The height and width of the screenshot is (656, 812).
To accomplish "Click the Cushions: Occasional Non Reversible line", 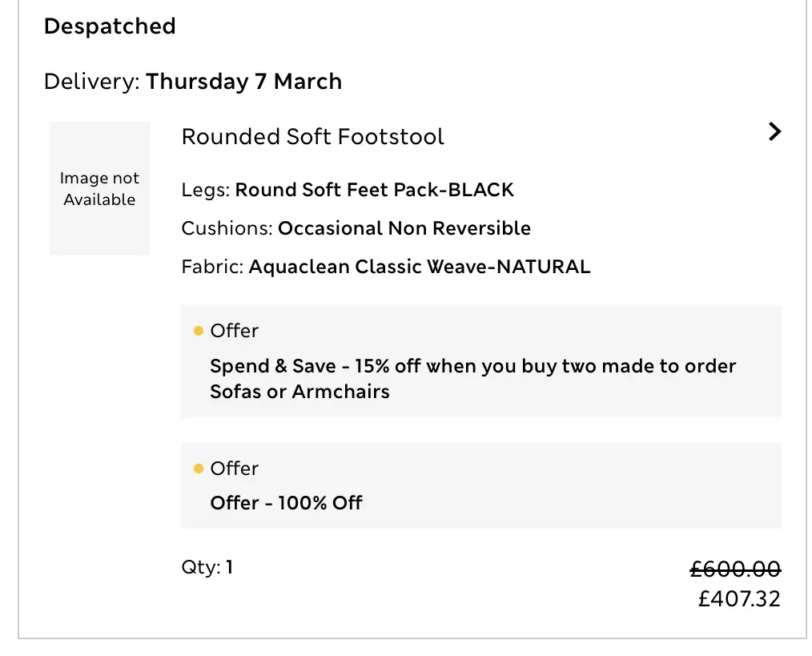I will coord(356,228).
